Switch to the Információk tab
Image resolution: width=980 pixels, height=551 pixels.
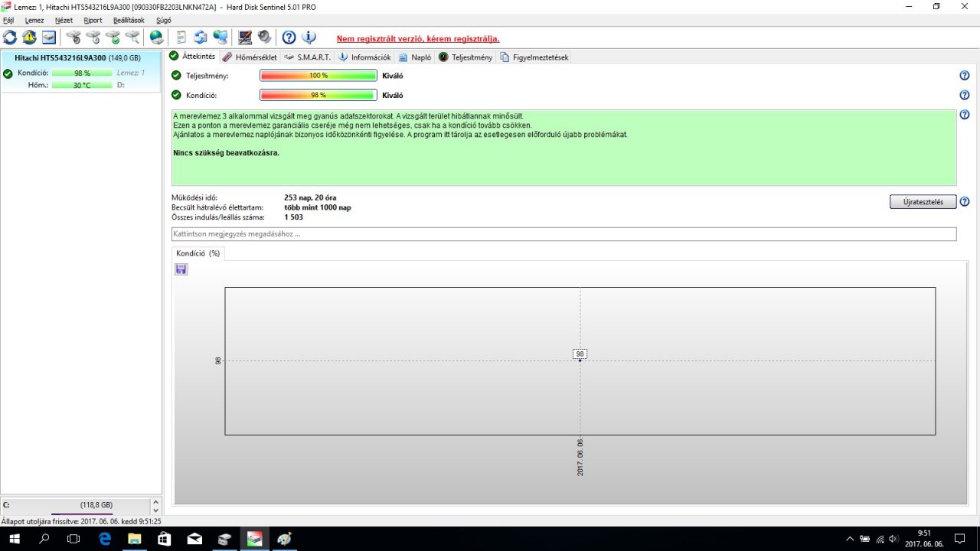(364, 57)
